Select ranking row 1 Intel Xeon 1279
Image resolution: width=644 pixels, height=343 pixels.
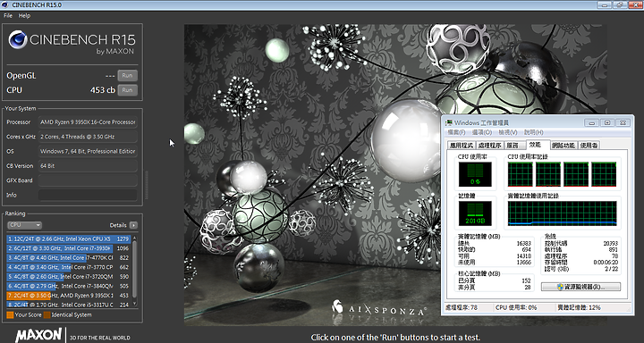coord(69,238)
